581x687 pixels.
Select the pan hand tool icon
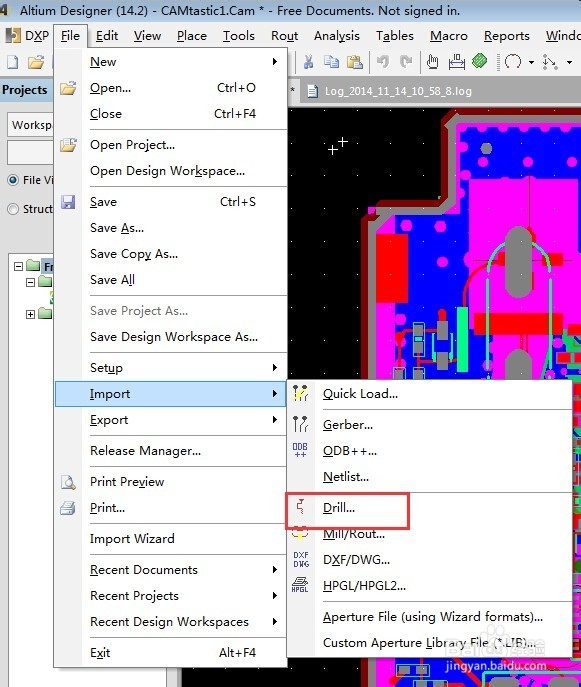432,62
